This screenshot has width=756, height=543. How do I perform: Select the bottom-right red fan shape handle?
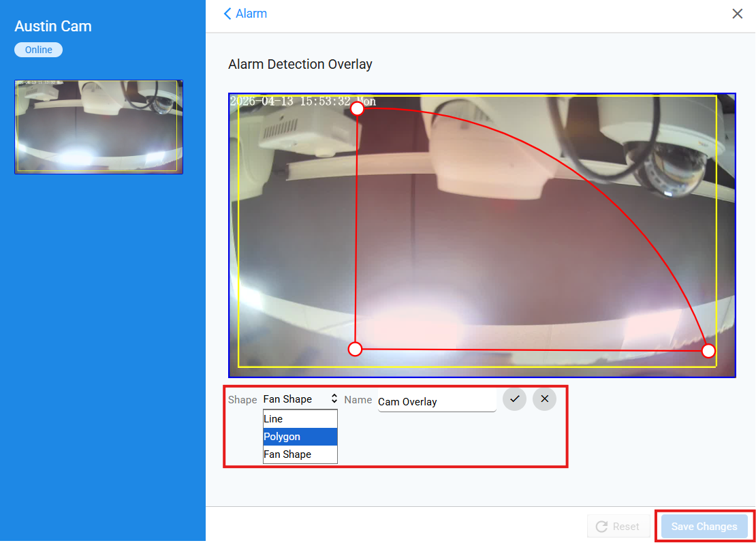pyautogui.click(x=708, y=351)
